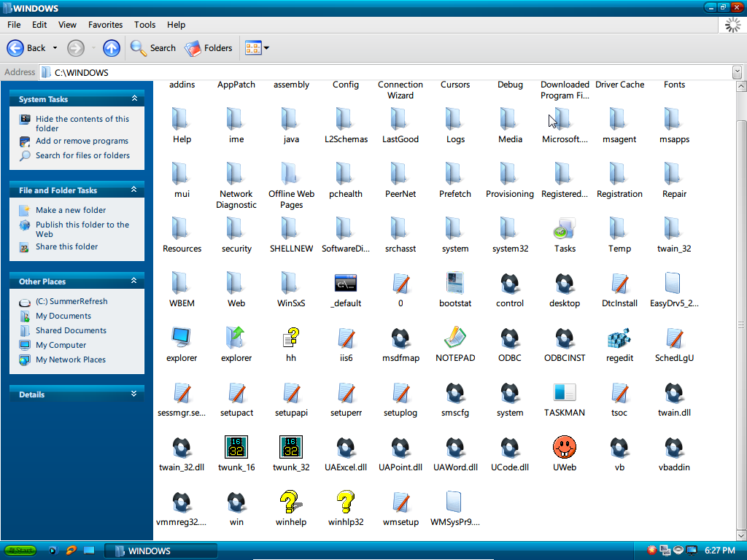Screen dimensions: 747x560
Task: Select the TASKMAN program icon
Action: click(x=565, y=392)
